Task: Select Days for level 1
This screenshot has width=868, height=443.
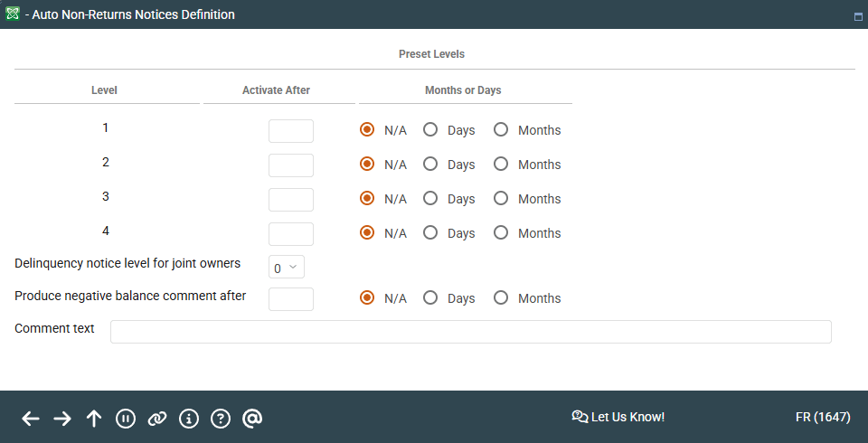Action: tap(430, 130)
